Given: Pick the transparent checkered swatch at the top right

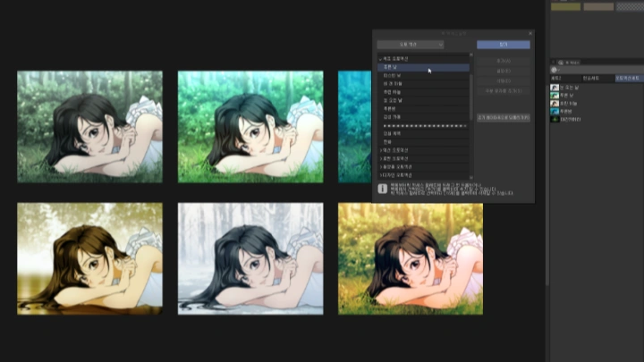Looking at the screenshot, I should click(630, 6).
